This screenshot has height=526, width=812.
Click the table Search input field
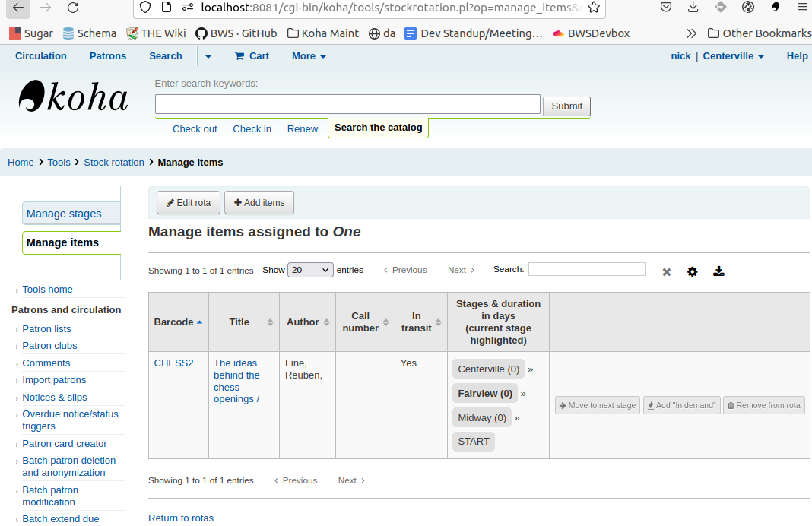(x=587, y=269)
